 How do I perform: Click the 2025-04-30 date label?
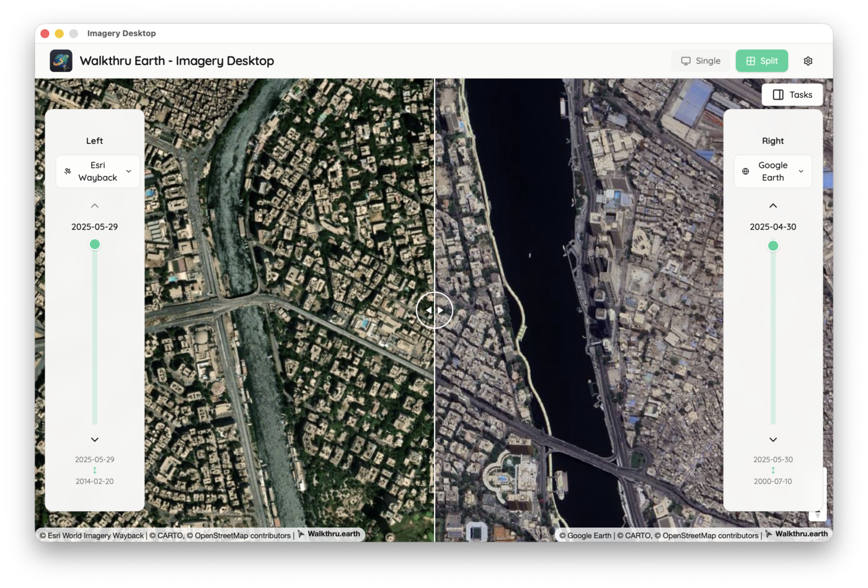click(773, 226)
